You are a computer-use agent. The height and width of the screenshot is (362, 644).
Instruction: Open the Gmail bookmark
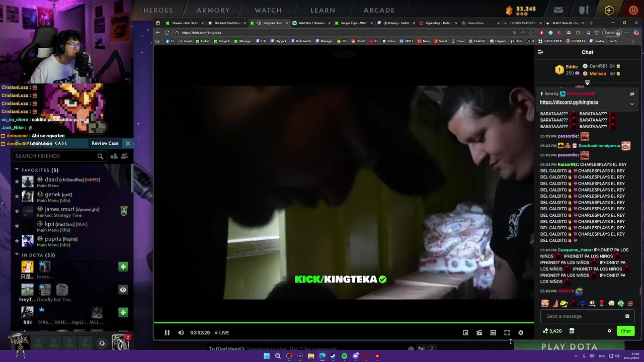pyautogui.click(x=185, y=41)
